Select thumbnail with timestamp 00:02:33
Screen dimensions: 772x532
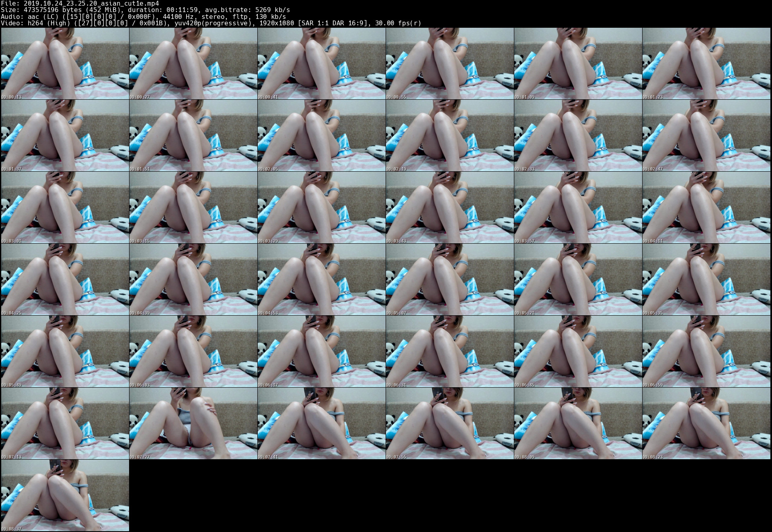pos(578,136)
